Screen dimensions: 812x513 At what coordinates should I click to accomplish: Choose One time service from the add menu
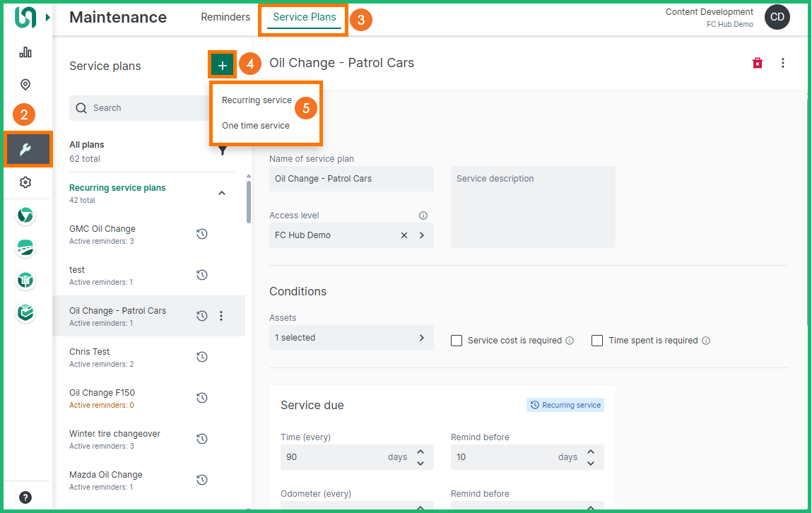256,126
